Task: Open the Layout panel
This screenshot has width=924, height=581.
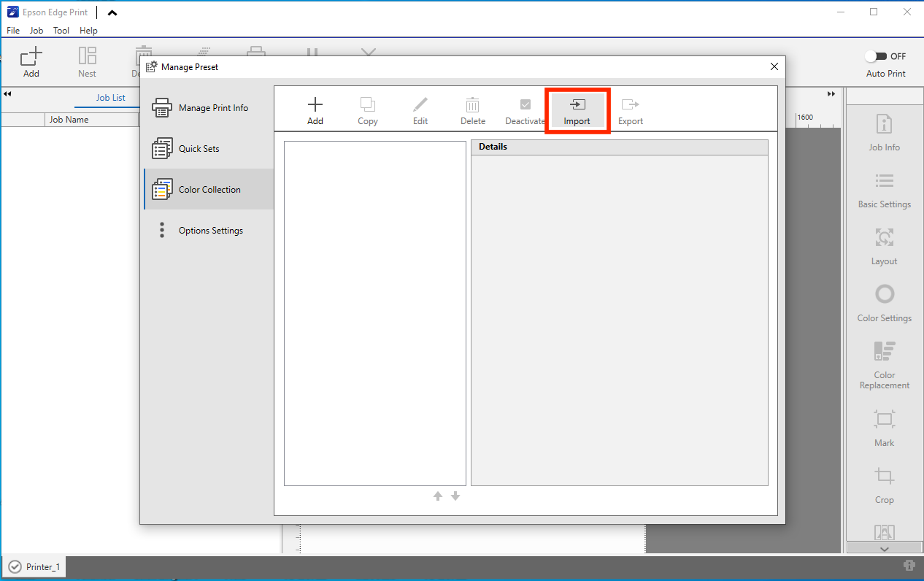Action: tap(884, 247)
